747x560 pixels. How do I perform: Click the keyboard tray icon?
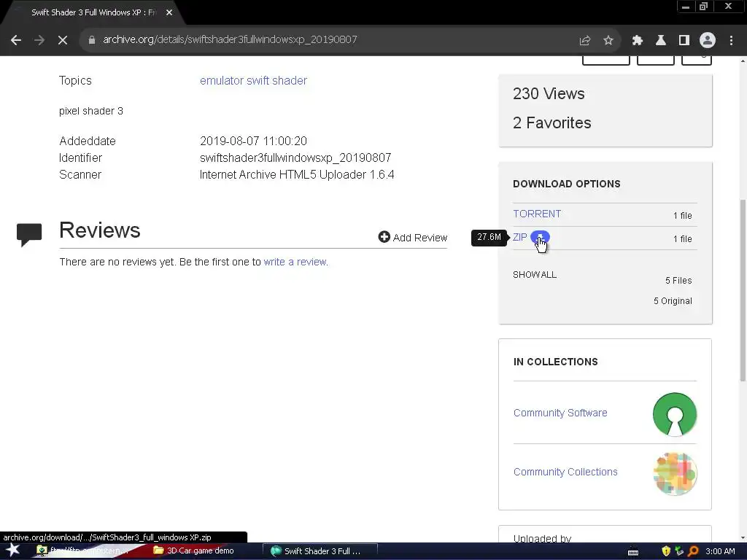coord(632,552)
